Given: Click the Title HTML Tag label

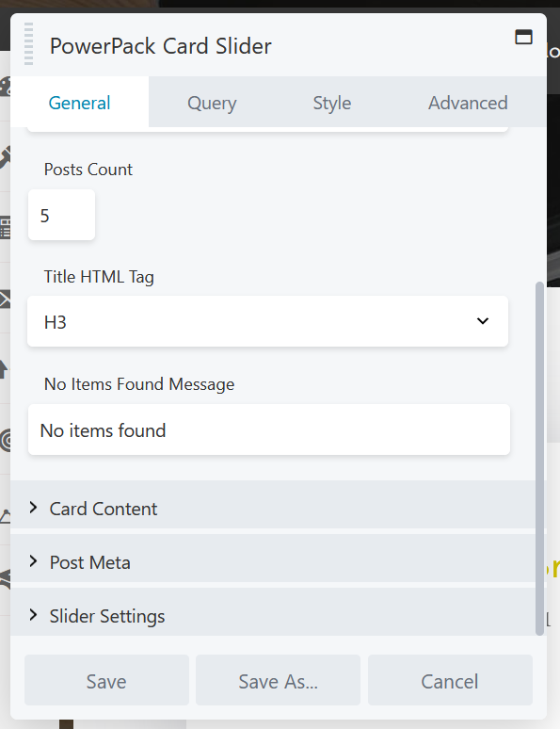Looking at the screenshot, I should 99,277.
